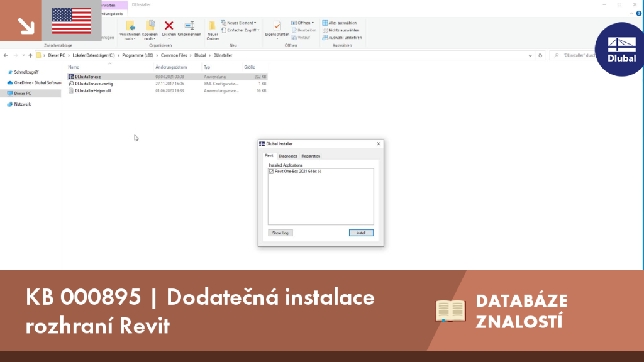The width and height of the screenshot is (644, 362).
Task: Click the Kopieren nach icon
Action: 150,26
